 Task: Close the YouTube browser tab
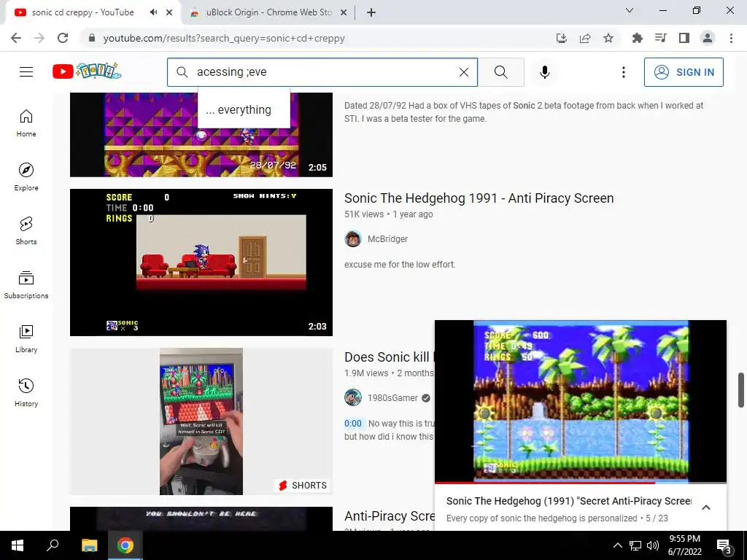(169, 12)
